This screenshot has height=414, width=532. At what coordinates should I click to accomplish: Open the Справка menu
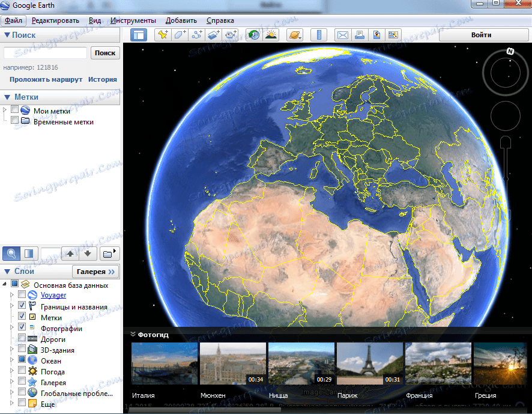point(220,20)
